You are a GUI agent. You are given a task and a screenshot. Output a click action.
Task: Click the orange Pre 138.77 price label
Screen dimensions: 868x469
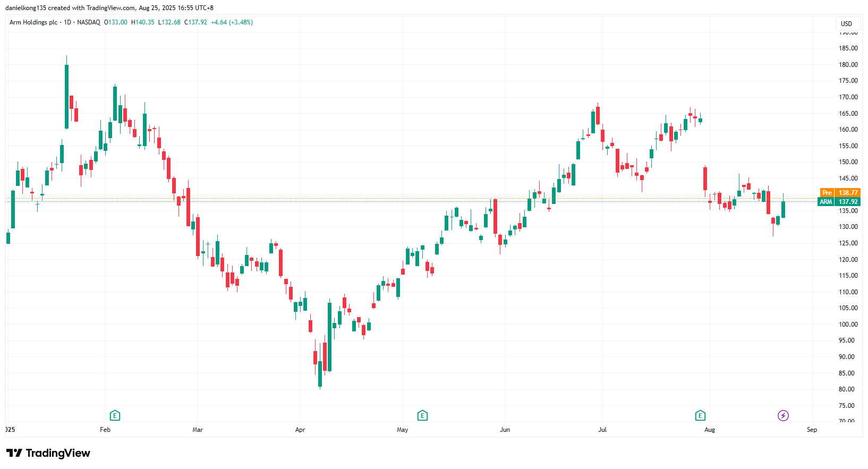pyautogui.click(x=840, y=193)
